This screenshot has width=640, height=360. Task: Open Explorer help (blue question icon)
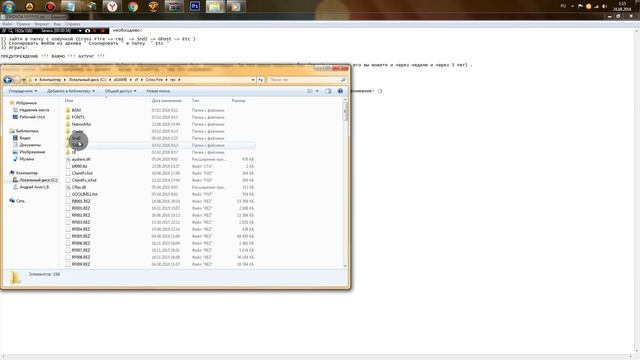coord(340,91)
